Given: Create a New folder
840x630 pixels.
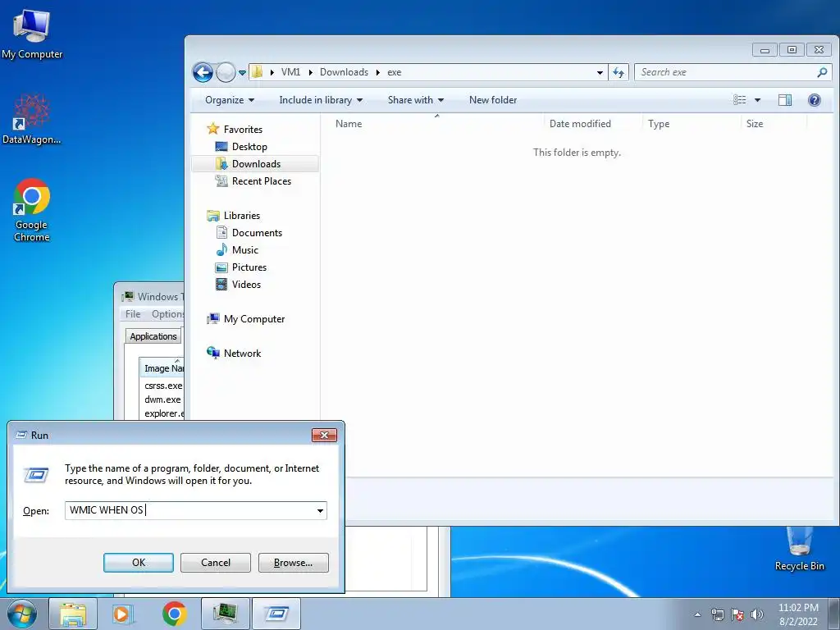Looking at the screenshot, I should [x=493, y=100].
